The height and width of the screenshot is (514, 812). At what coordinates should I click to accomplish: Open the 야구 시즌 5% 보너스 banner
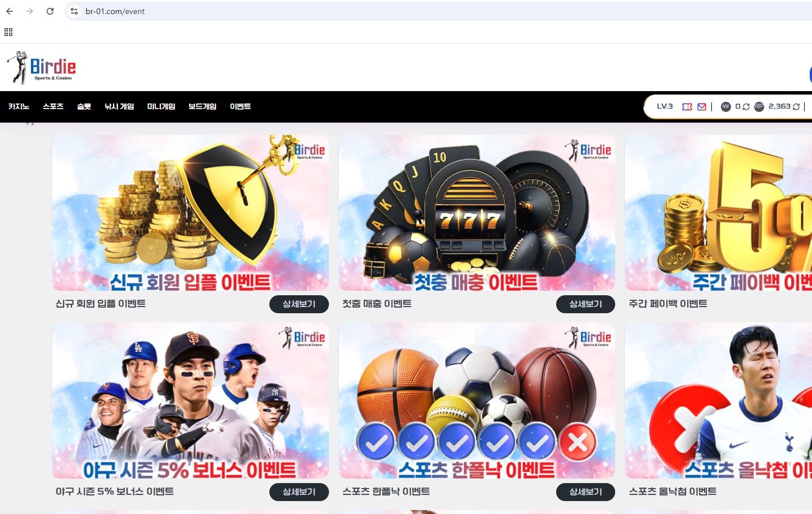pos(190,400)
